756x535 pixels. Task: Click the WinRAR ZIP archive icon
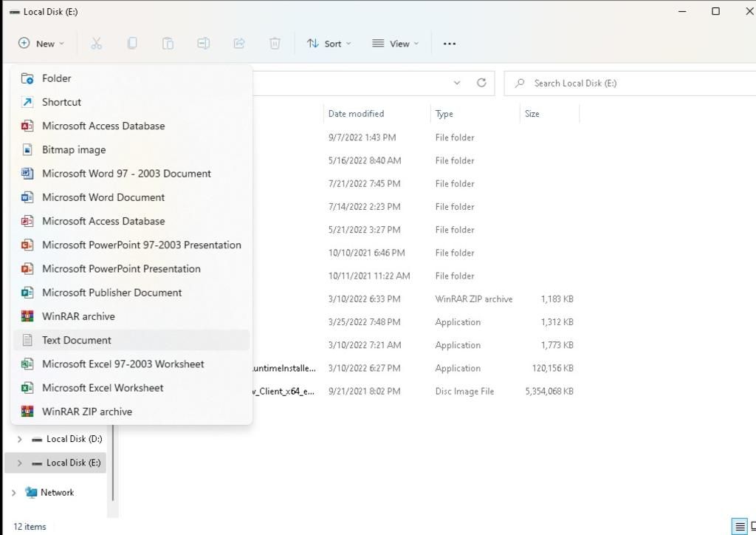(27, 412)
